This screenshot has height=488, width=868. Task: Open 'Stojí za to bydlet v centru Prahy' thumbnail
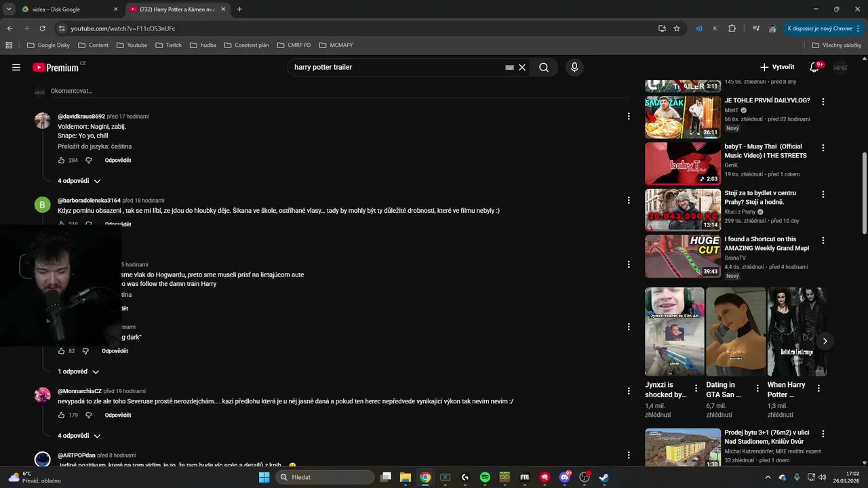(x=683, y=210)
